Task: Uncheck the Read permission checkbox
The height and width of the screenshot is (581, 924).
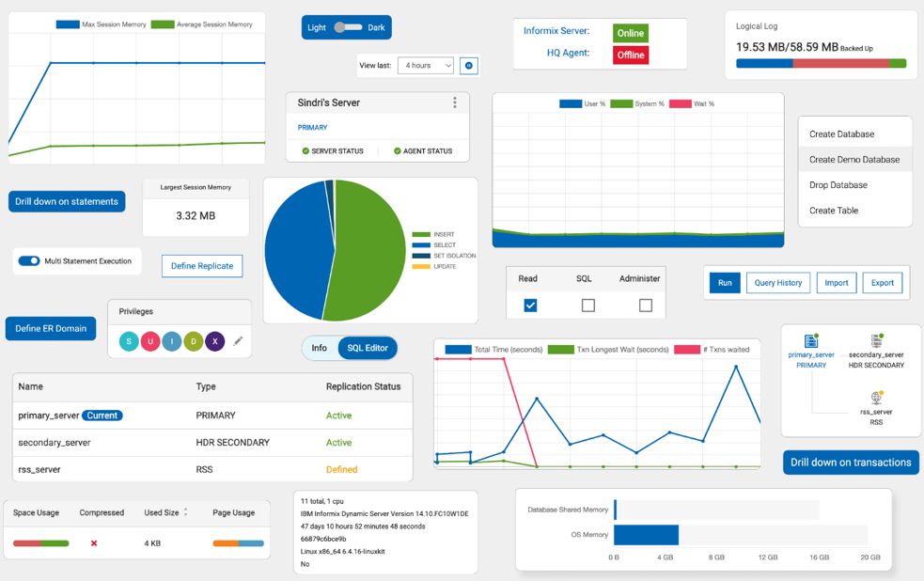Action: tap(531, 305)
